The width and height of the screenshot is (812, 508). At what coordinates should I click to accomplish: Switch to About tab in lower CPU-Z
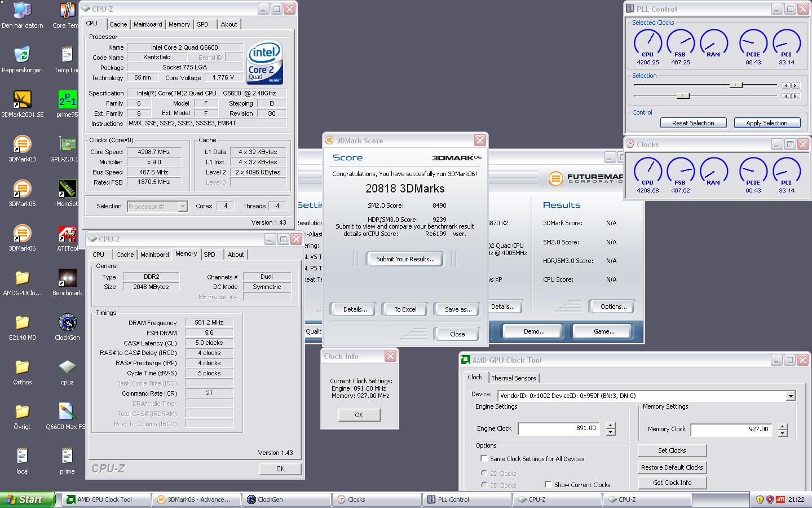(236, 255)
